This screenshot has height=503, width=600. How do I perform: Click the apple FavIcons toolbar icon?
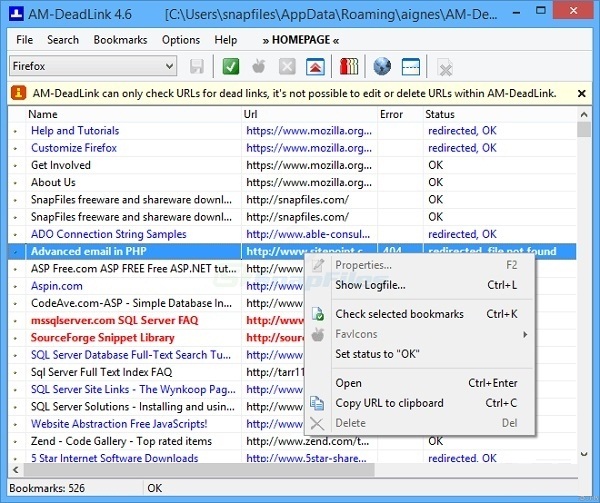click(258, 67)
